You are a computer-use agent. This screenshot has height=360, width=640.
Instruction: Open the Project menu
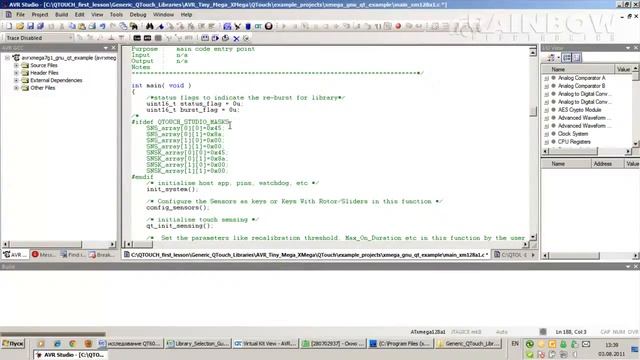coord(40,15)
